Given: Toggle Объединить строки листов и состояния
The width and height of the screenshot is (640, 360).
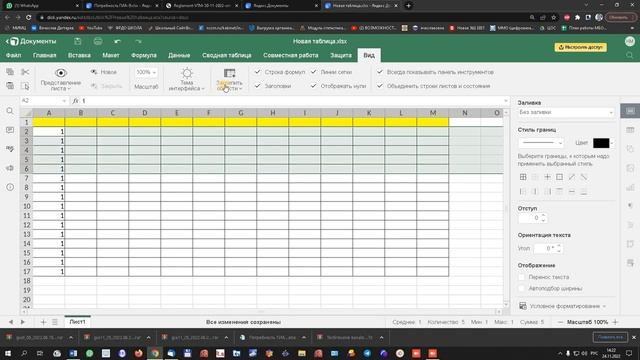Looking at the screenshot, I should tap(380, 86).
